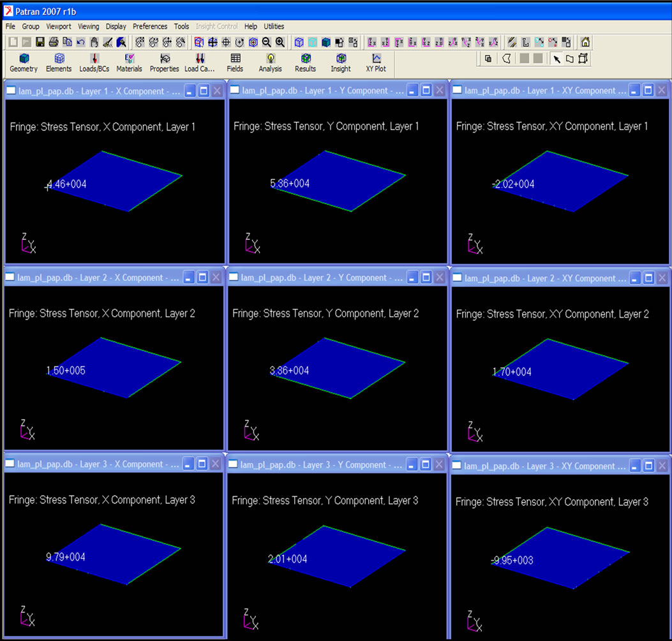The image size is (672, 641).
Task: Click the Zoom In magnifier icon
Action: (280, 42)
